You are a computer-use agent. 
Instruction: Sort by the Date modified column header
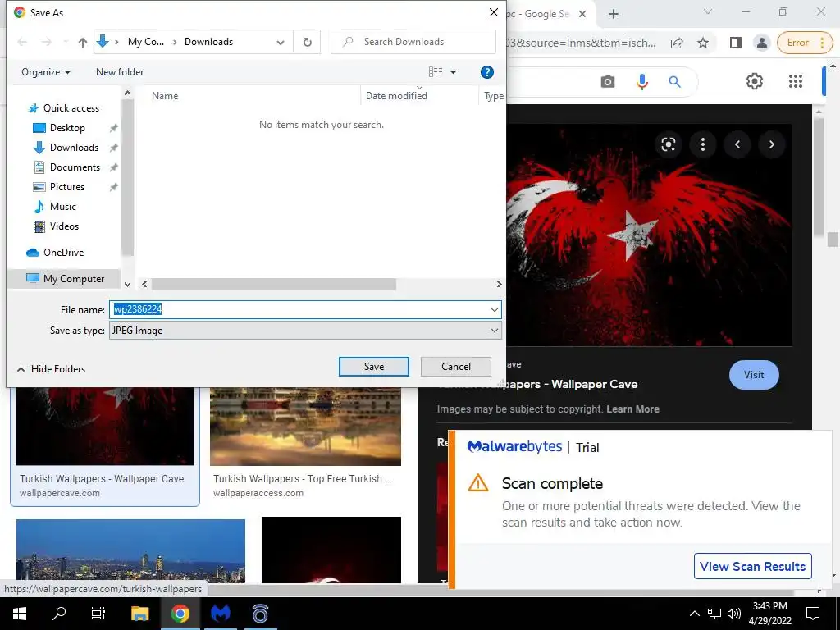click(396, 96)
